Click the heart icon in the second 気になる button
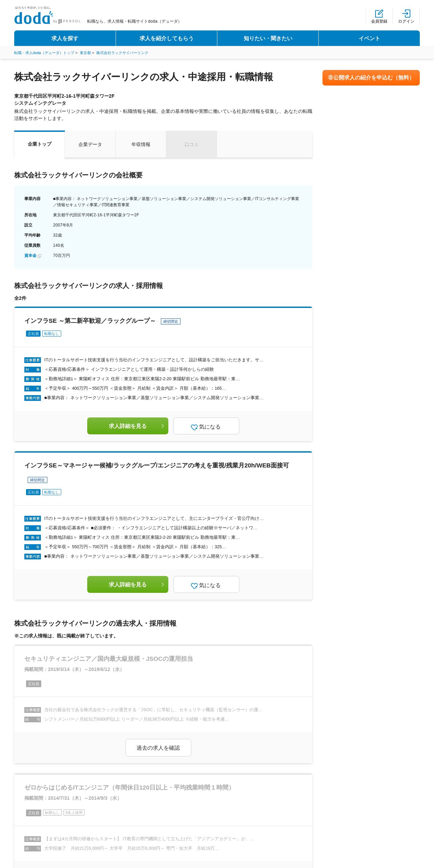434x868 pixels. click(x=194, y=586)
